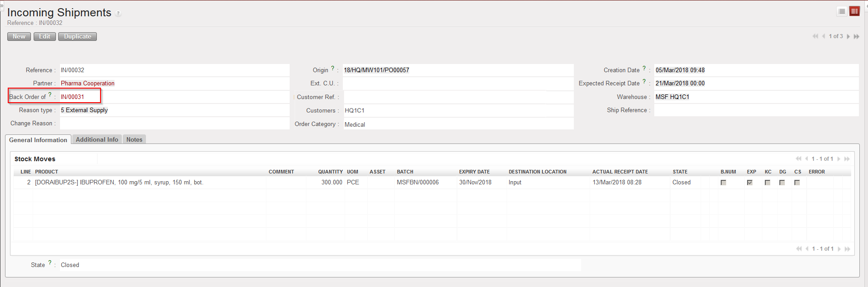This screenshot has height=287, width=868.
Task: Toggle the DG checkbox in stock move row
Action: tap(782, 183)
